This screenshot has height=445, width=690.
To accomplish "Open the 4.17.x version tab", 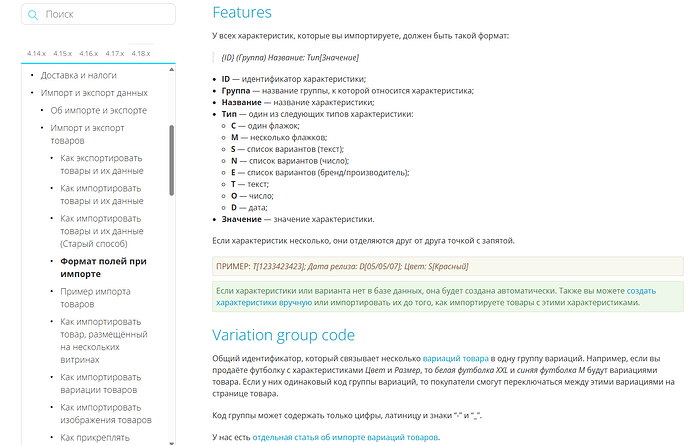I will pyautogui.click(x=114, y=53).
